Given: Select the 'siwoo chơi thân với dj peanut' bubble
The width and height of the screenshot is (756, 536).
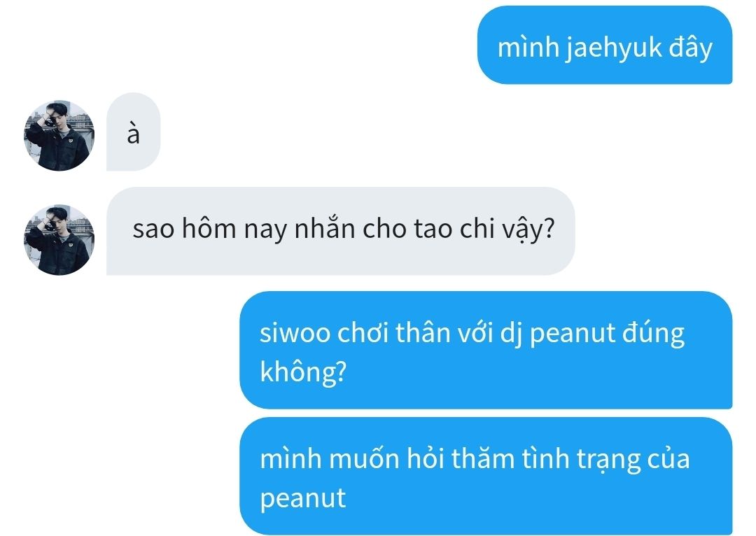Looking at the screenshot, I should click(486, 350).
